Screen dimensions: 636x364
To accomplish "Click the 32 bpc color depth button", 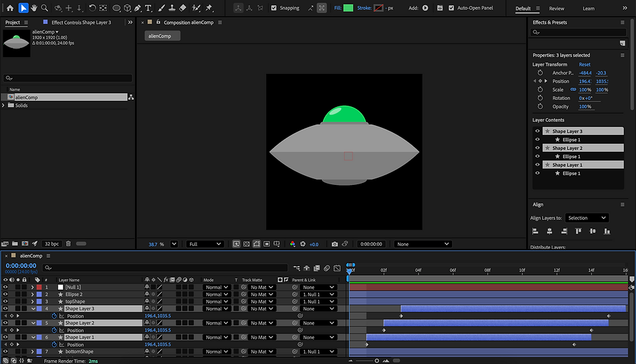I will click(x=51, y=243).
